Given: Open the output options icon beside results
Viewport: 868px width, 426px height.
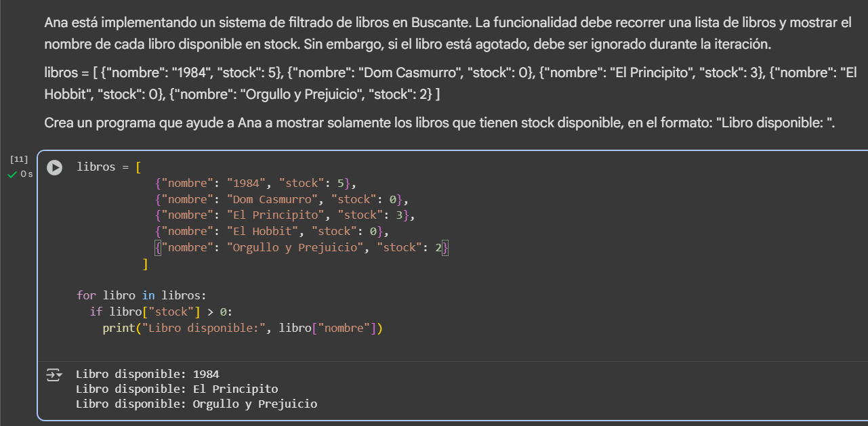Looking at the screenshot, I should tap(54, 375).
